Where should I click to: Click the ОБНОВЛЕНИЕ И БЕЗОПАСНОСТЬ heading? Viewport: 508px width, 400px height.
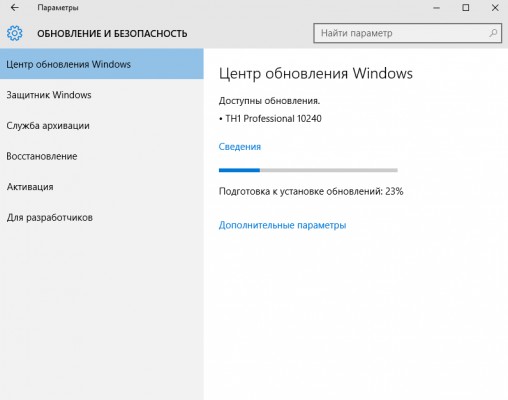tap(112, 34)
